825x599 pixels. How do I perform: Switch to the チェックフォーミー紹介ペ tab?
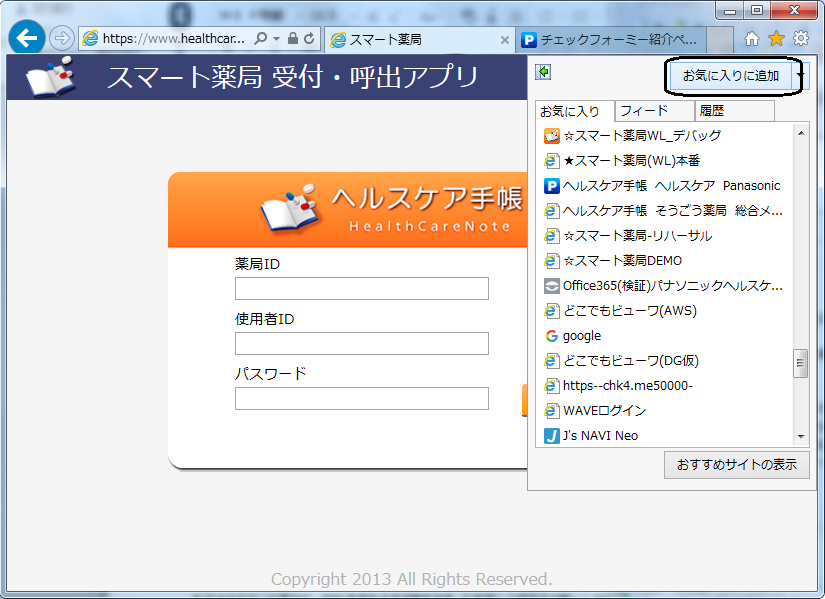click(610, 39)
